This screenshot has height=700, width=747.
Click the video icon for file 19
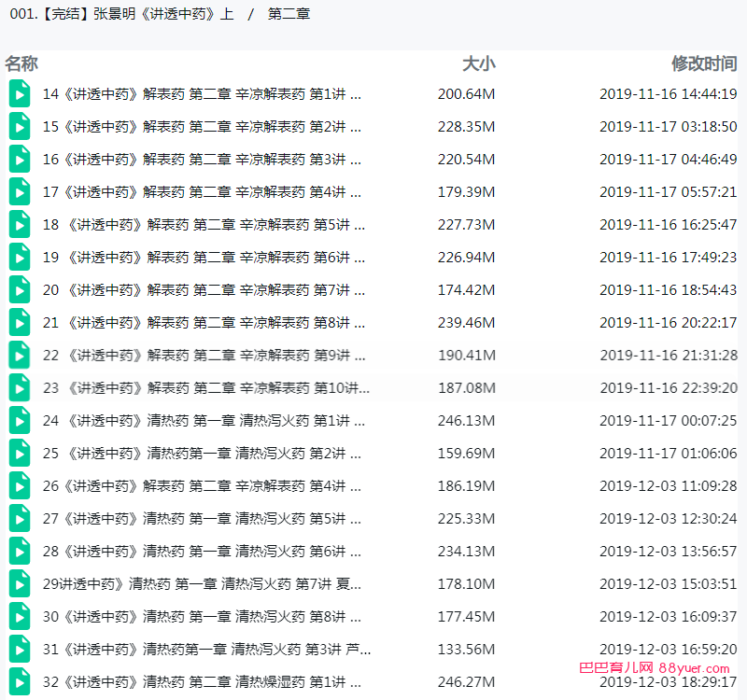coord(20,258)
